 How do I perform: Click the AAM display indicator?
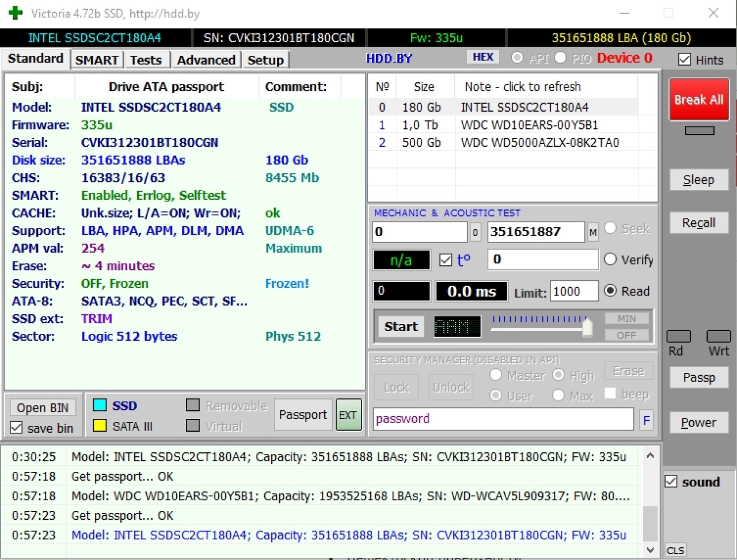[457, 327]
